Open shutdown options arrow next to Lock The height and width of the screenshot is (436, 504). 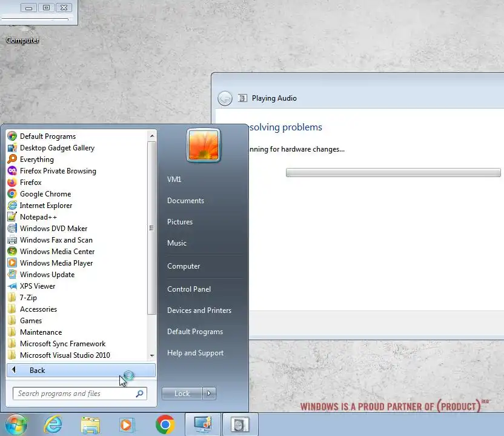(x=209, y=393)
